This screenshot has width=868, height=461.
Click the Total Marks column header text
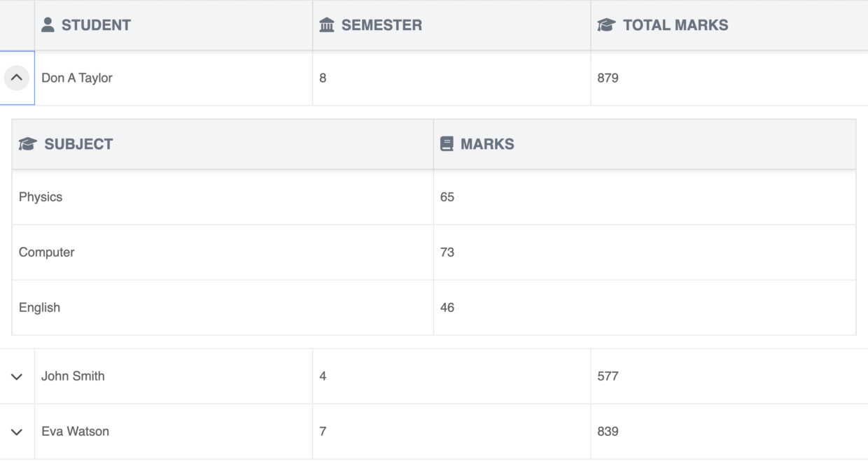pyautogui.click(x=675, y=25)
